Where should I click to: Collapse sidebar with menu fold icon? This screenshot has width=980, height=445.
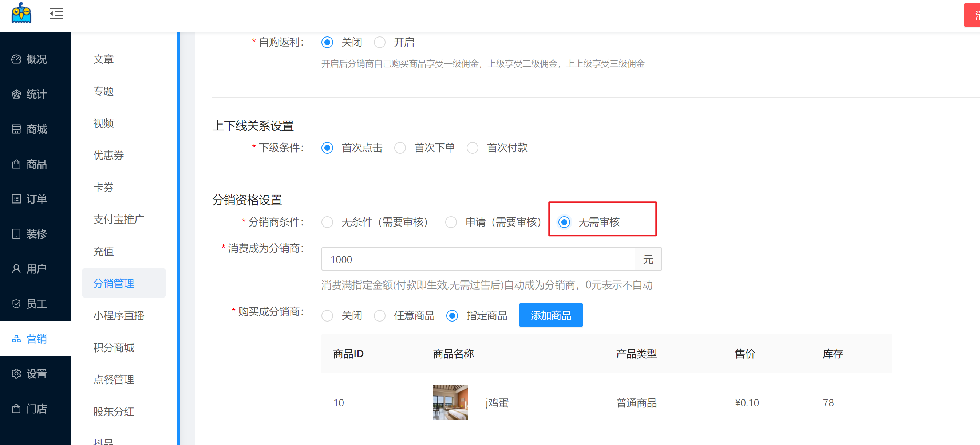coord(56,14)
